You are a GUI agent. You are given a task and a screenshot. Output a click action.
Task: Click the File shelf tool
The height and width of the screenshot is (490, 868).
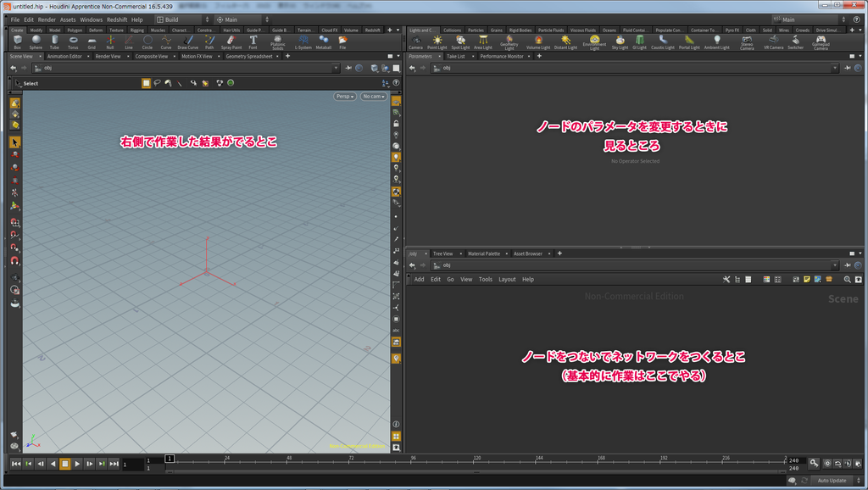(342, 42)
